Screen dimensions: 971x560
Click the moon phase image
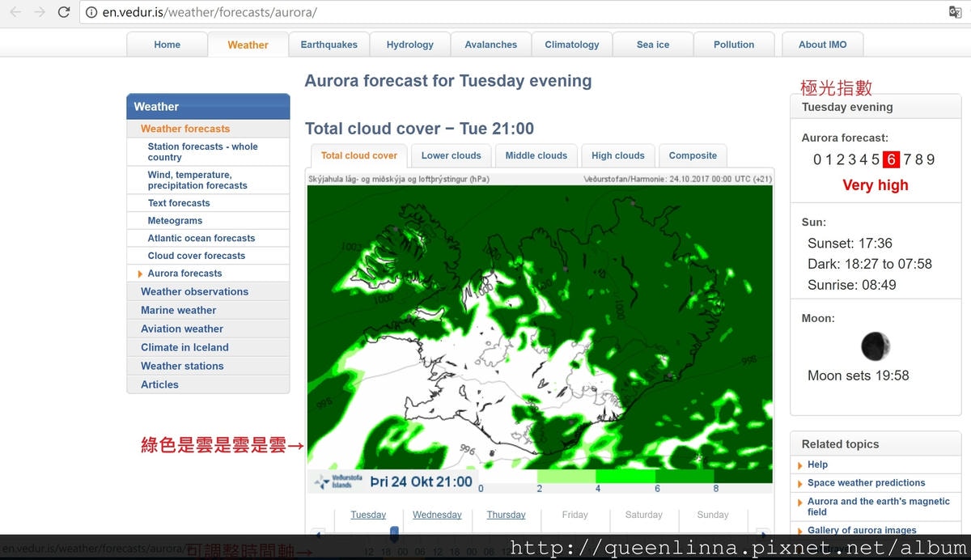pos(875,346)
